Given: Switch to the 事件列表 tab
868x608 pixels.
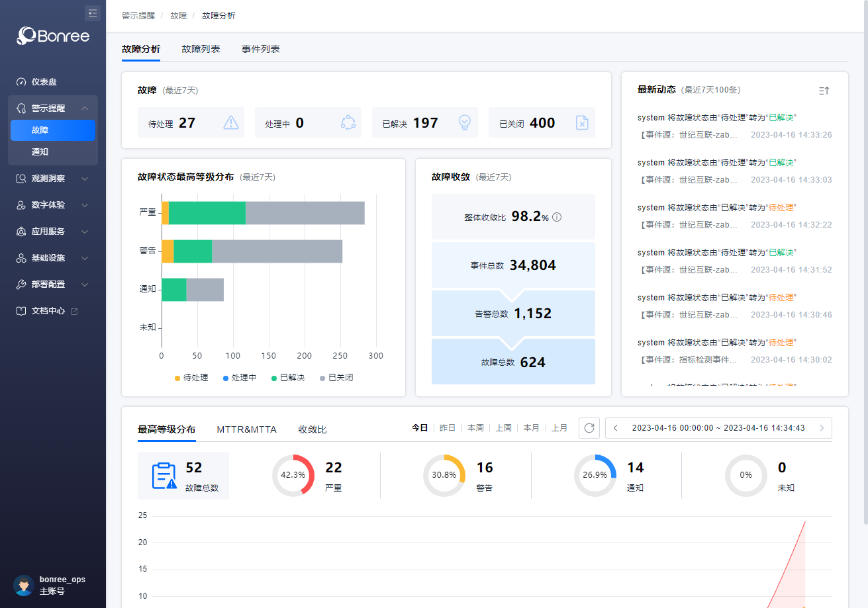Looking at the screenshot, I should tap(261, 48).
